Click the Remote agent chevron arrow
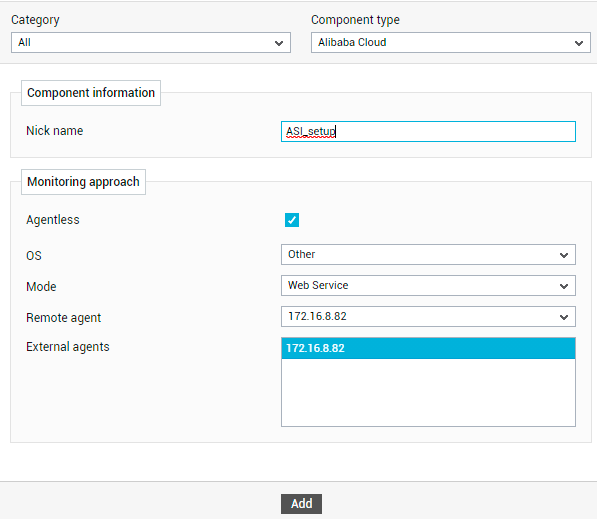Viewport: 597px width, 519px height. [x=564, y=317]
